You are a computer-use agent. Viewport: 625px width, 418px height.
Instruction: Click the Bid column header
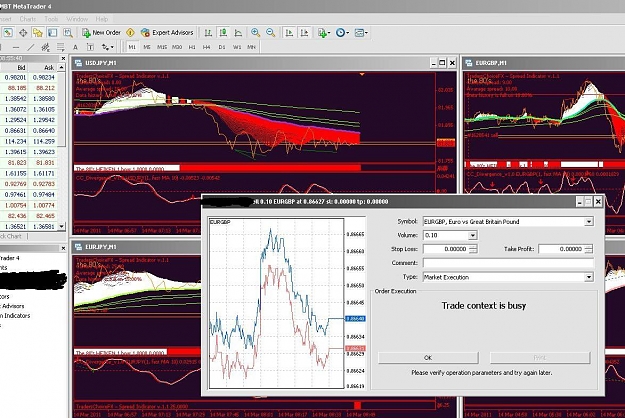point(14,68)
